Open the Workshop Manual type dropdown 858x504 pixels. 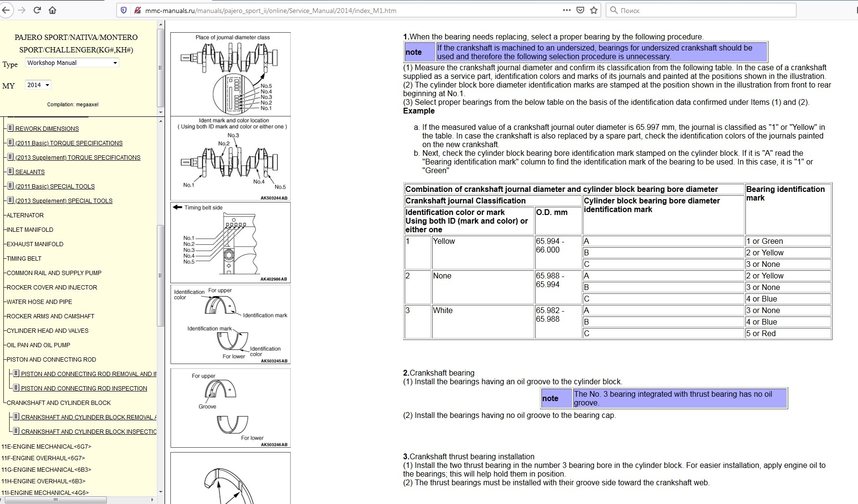click(71, 63)
